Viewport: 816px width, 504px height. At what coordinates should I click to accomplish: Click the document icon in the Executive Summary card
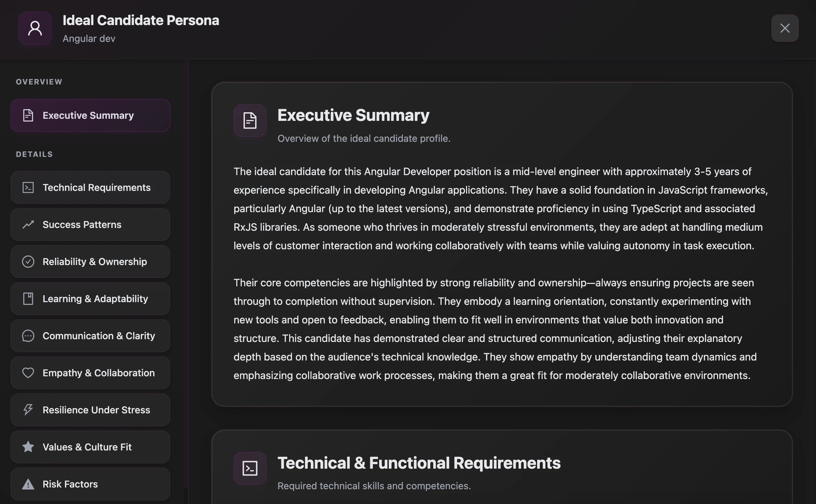point(250,120)
